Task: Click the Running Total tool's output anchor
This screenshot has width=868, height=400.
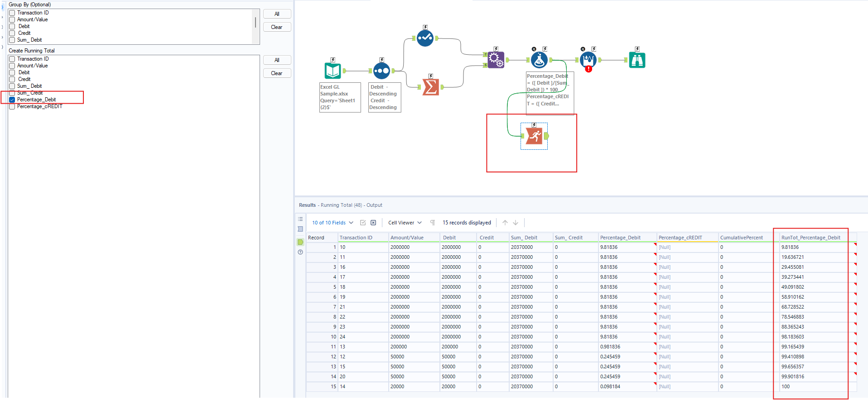Action: pyautogui.click(x=546, y=136)
